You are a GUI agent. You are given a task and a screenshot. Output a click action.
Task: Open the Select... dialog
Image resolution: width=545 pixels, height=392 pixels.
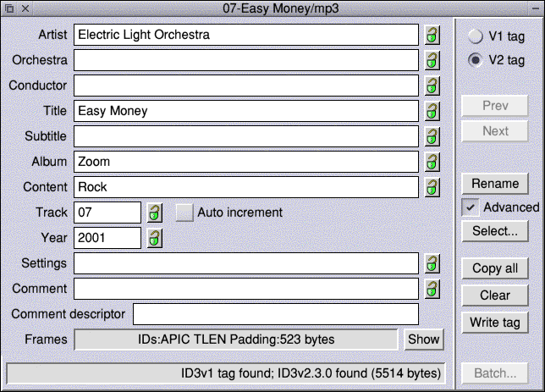tap(495, 231)
